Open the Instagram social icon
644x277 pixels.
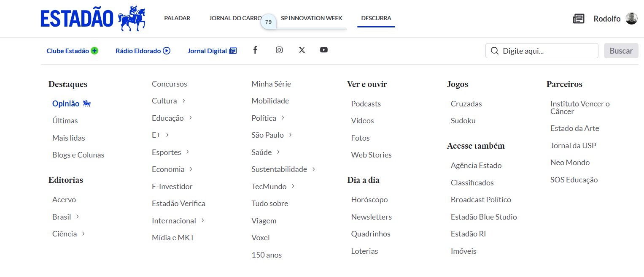coord(279,50)
